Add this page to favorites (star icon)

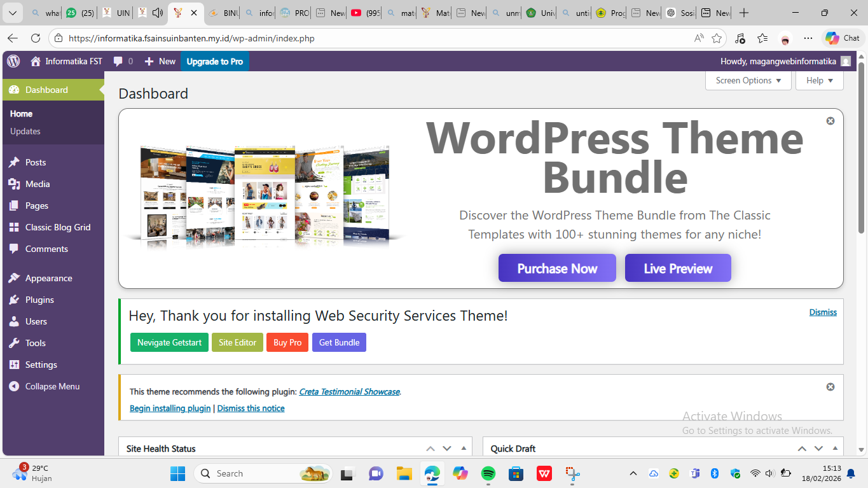pyautogui.click(x=717, y=38)
